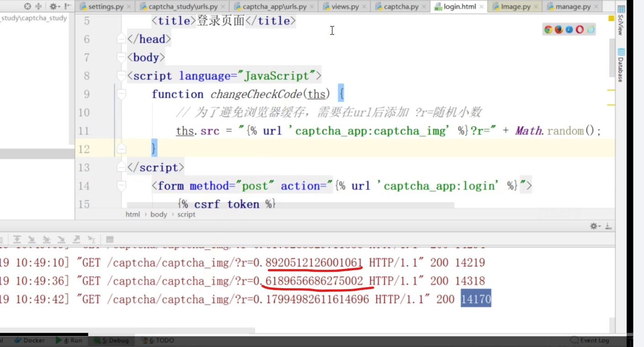
Task: Select the login.html tab
Action: point(459,7)
